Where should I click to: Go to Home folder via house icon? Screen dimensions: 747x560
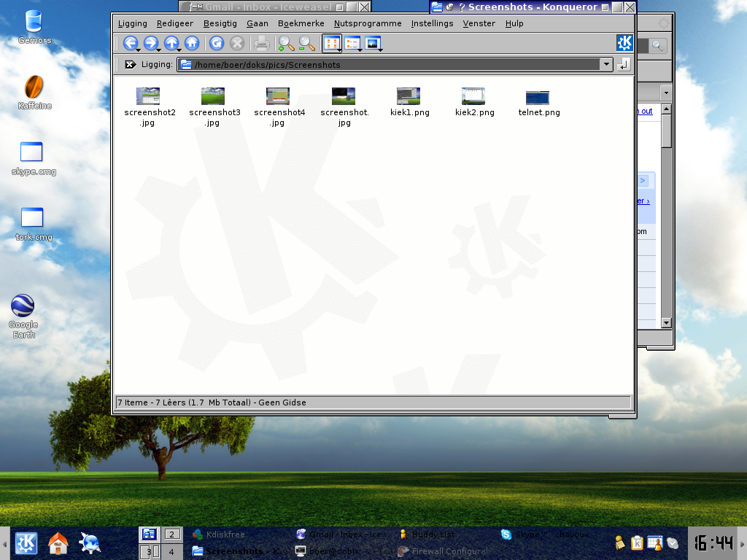click(x=192, y=44)
